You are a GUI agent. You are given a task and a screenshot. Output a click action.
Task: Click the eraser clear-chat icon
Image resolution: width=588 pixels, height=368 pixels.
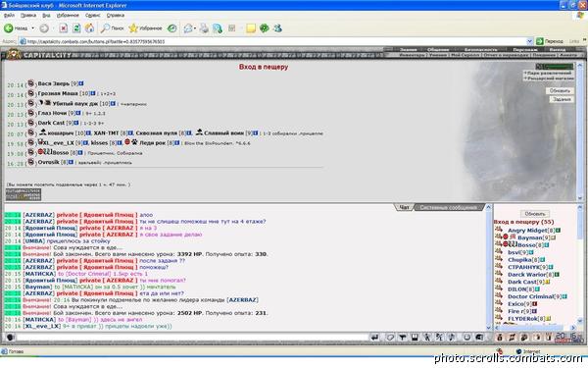pyautogui.click(x=390, y=338)
